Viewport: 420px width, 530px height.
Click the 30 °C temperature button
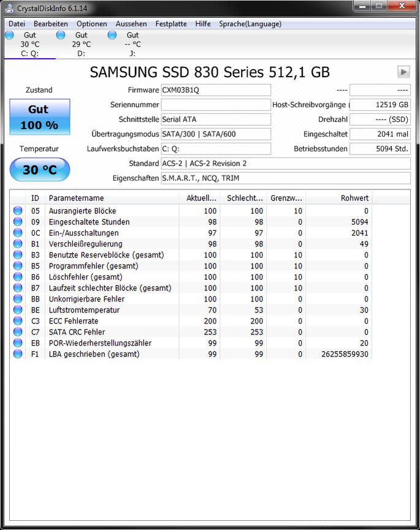pos(40,169)
